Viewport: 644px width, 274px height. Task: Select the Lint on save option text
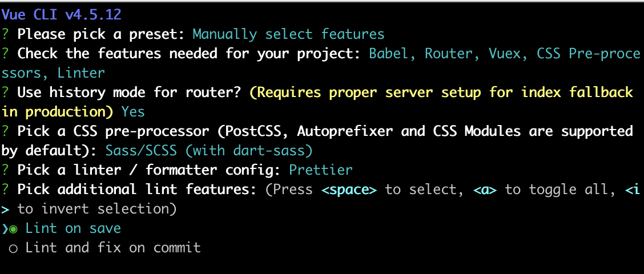click(73, 228)
